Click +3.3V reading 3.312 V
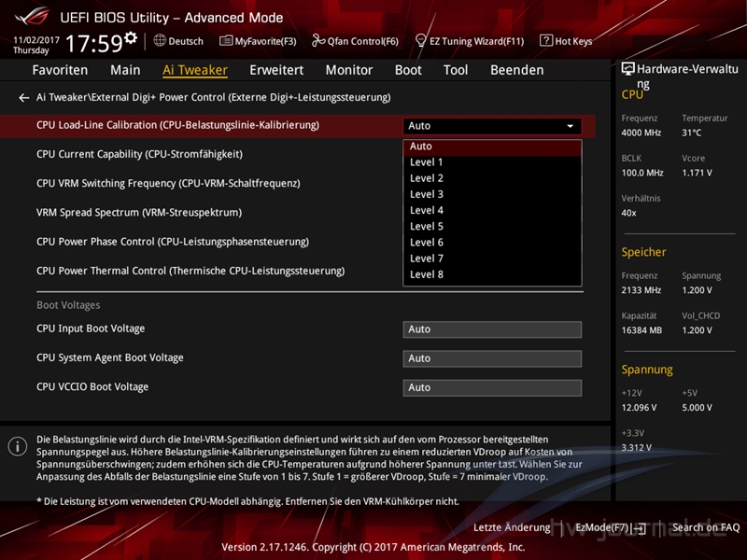This screenshot has height=560, width=747. [x=636, y=448]
